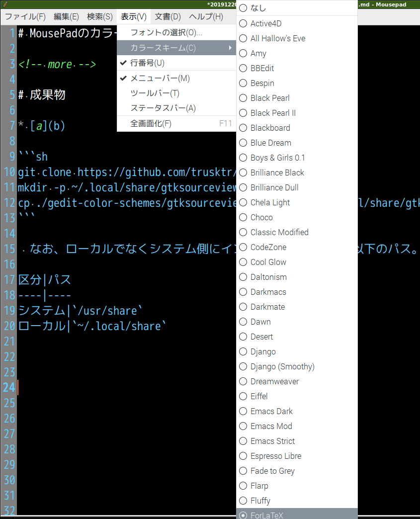
Task: Expand the カラースキーム(C) submenu arrow
Action: pyautogui.click(x=230, y=48)
